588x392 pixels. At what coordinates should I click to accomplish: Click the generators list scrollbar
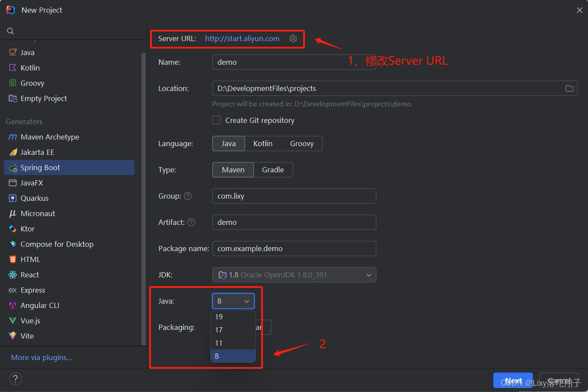coord(143,199)
